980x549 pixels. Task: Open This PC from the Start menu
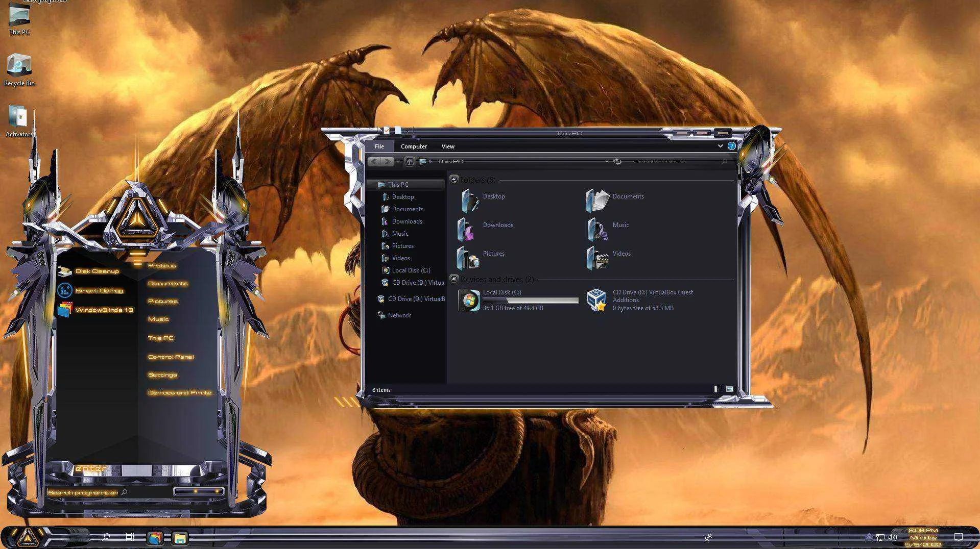tap(160, 338)
